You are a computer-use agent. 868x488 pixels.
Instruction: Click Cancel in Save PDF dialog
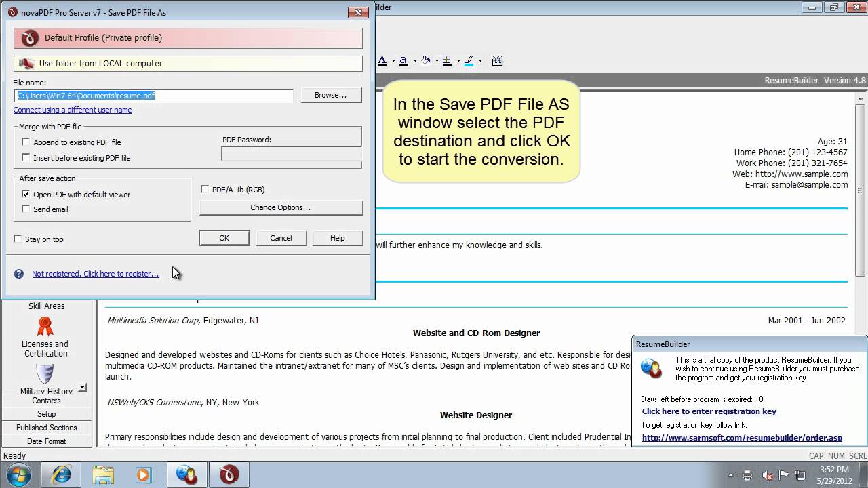(281, 238)
